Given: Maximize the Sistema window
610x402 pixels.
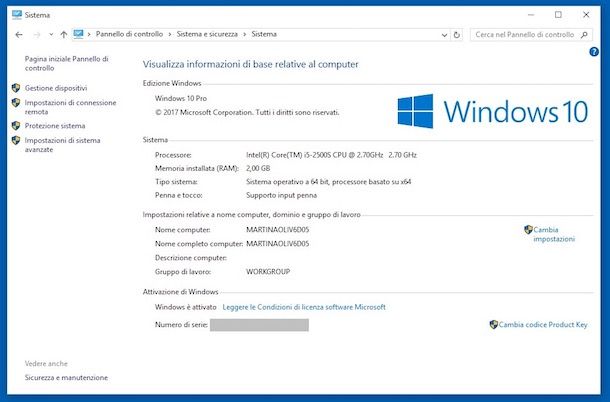Looking at the screenshot, I should click(558, 15).
